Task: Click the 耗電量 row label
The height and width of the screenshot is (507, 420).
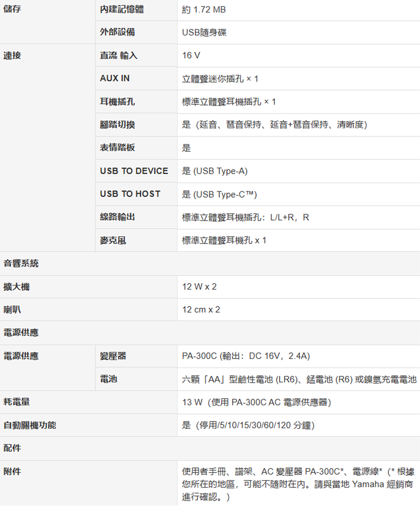Action: [x=16, y=402]
